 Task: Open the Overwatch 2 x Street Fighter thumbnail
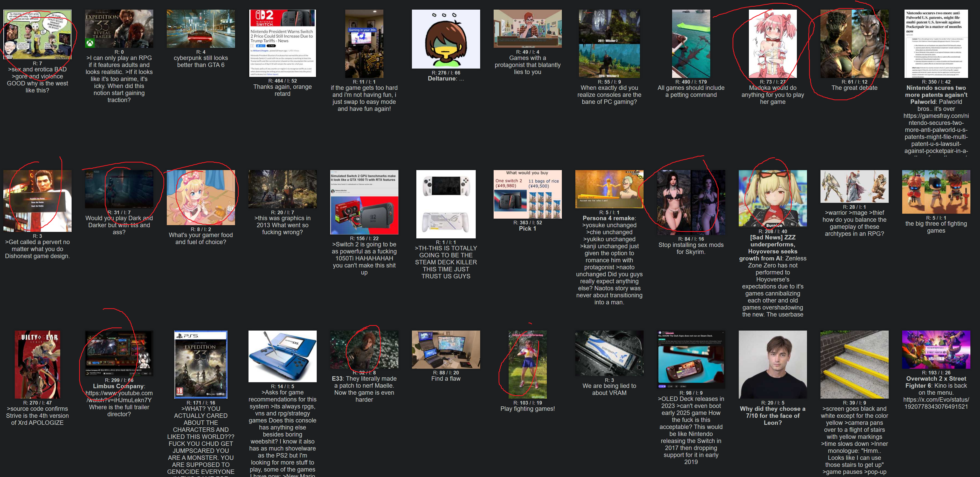[936, 350]
